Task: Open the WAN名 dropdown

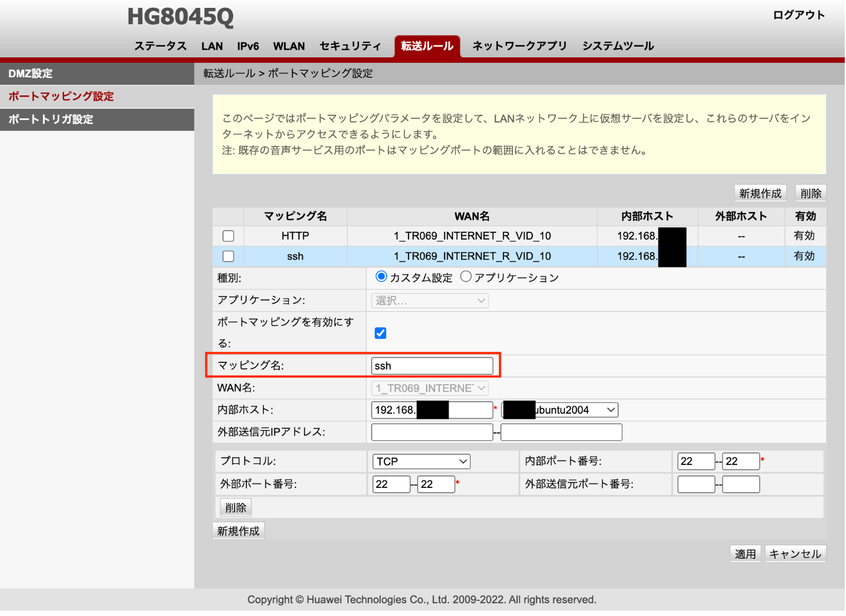Action: [x=430, y=388]
